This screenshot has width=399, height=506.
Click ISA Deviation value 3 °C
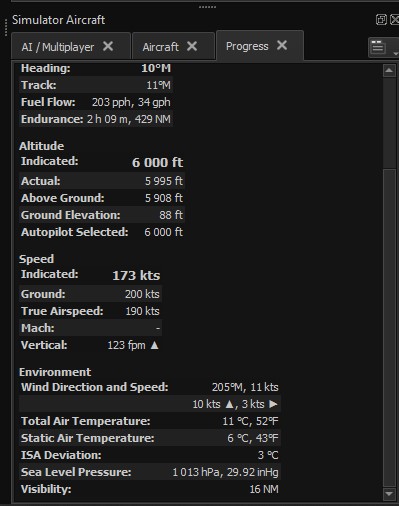point(268,455)
